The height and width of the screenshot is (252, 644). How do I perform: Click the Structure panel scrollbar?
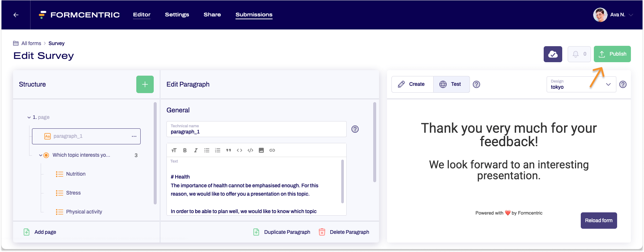click(155, 153)
